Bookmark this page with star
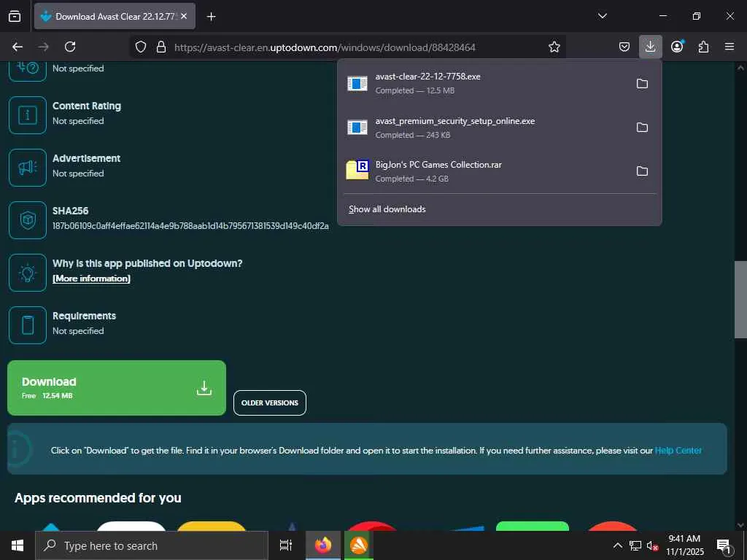Viewport: 747px width, 560px height. tap(554, 47)
